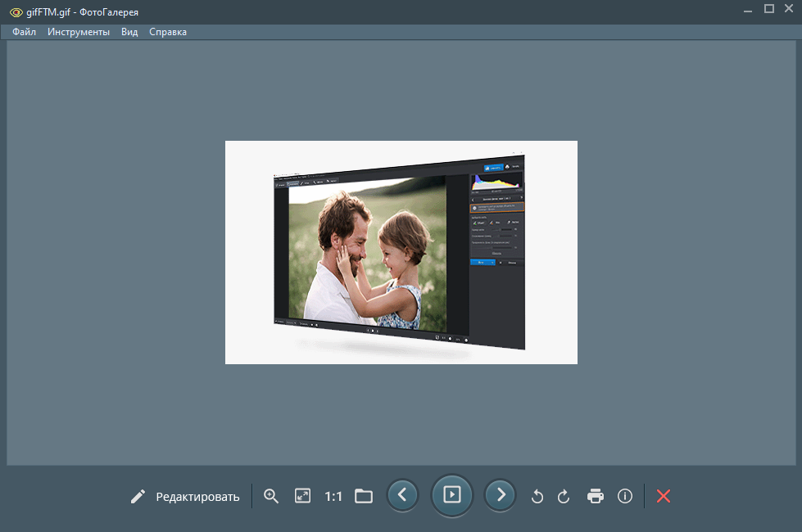Go to previous image arrow
Image resolution: width=802 pixels, height=532 pixels.
pos(402,494)
